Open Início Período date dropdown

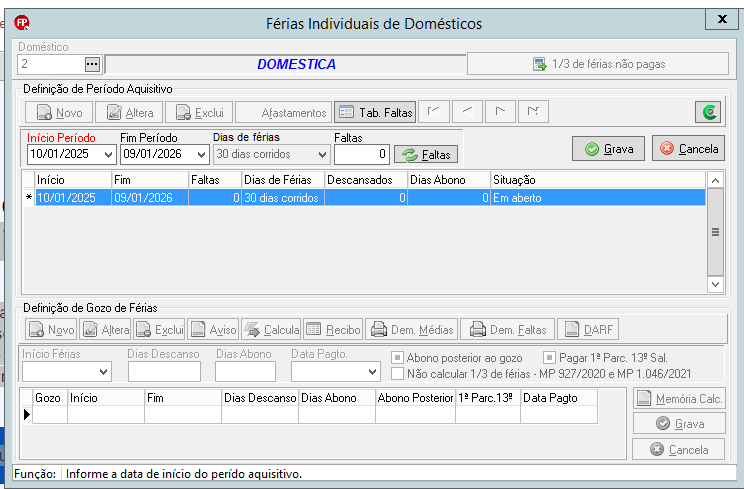[108, 155]
